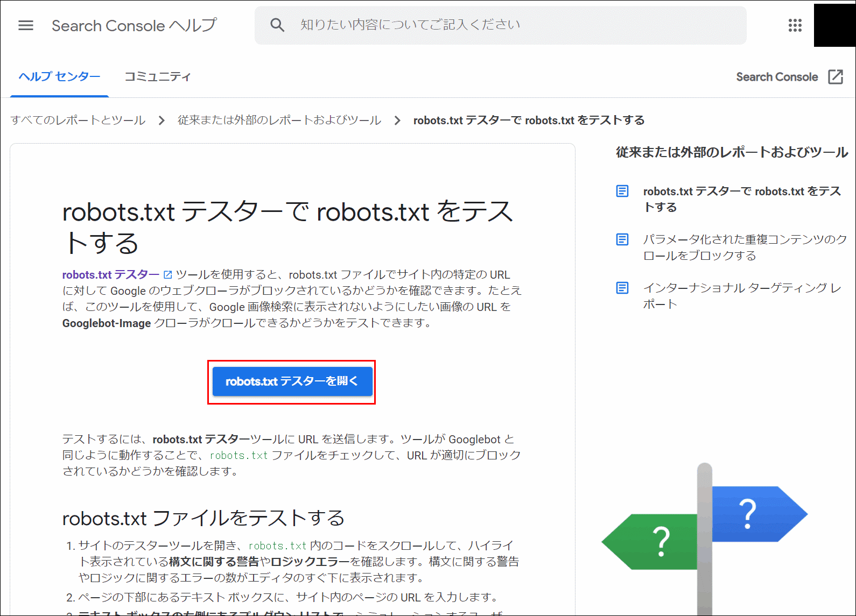Click the robots.txt テスターを開く button
Image resolution: width=856 pixels, height=616 pixels.
[x=292, y=381]
